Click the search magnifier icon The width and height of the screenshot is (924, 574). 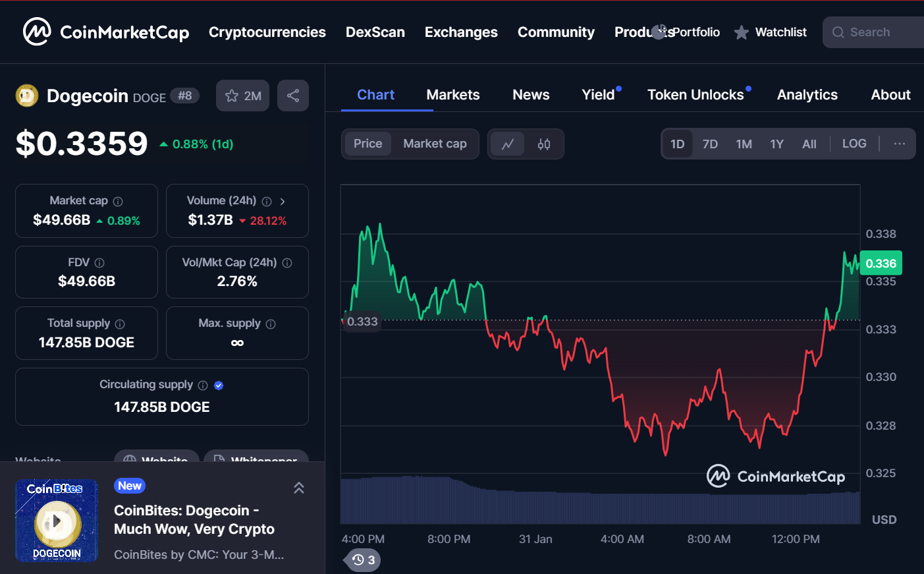(838, 32)
